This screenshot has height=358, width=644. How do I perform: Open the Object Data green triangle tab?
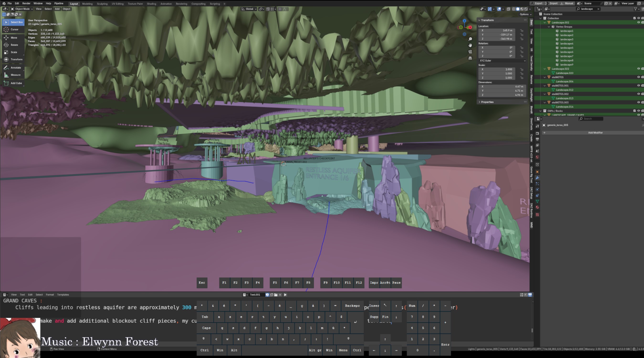tap(537, 201)
